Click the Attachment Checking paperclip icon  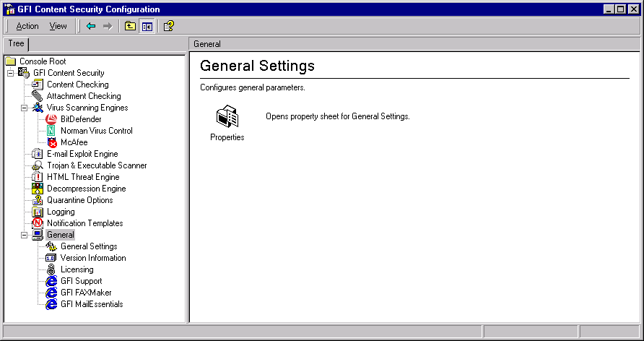pos(38,96)
